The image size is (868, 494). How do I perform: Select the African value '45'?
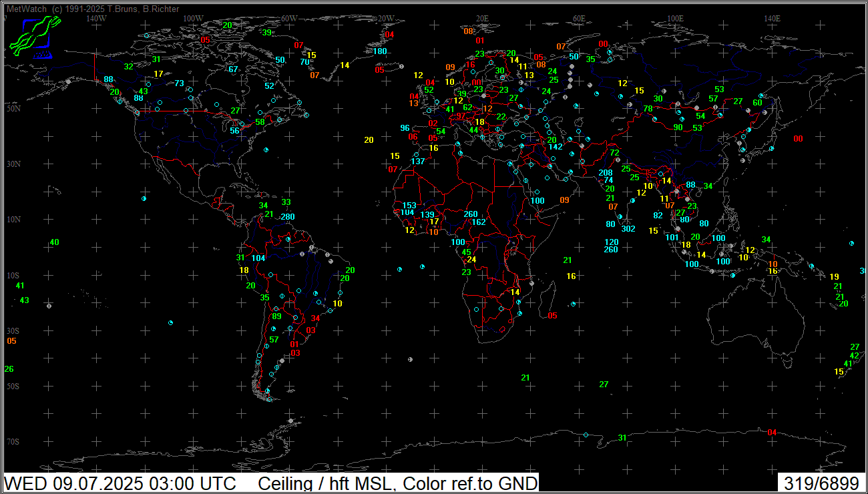[467, 252]
